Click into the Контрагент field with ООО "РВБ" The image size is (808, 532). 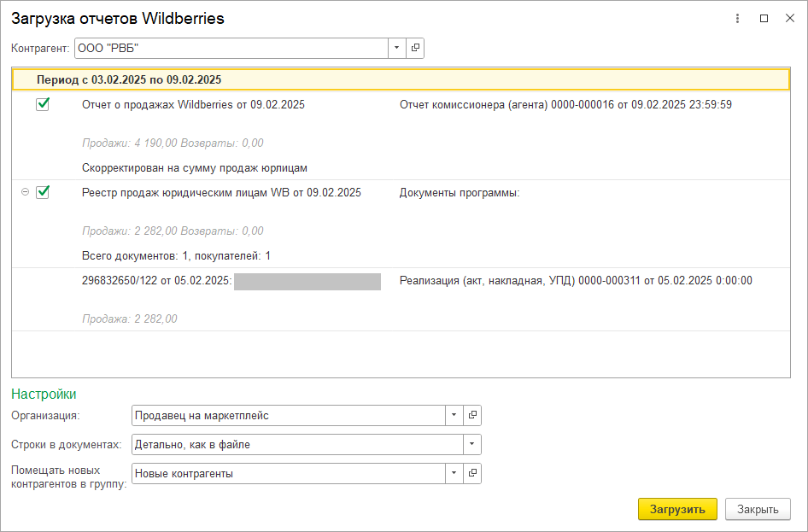click(x=231, y=49)
